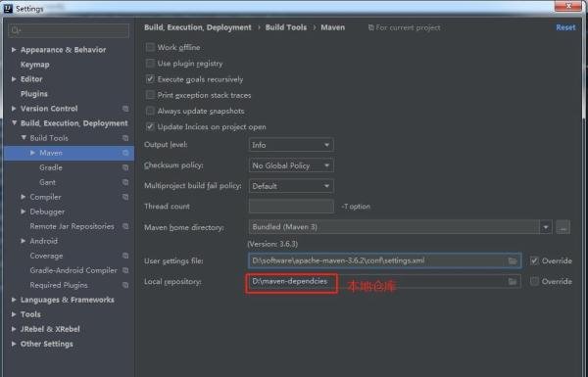Viewport: 588px width, 377px height.
Task: Click folder icon in Local repository field
Action: point(513,281)
